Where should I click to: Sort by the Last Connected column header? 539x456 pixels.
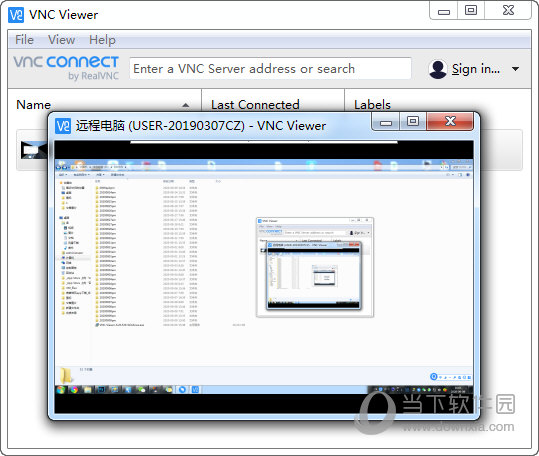[x=255, y=105]
